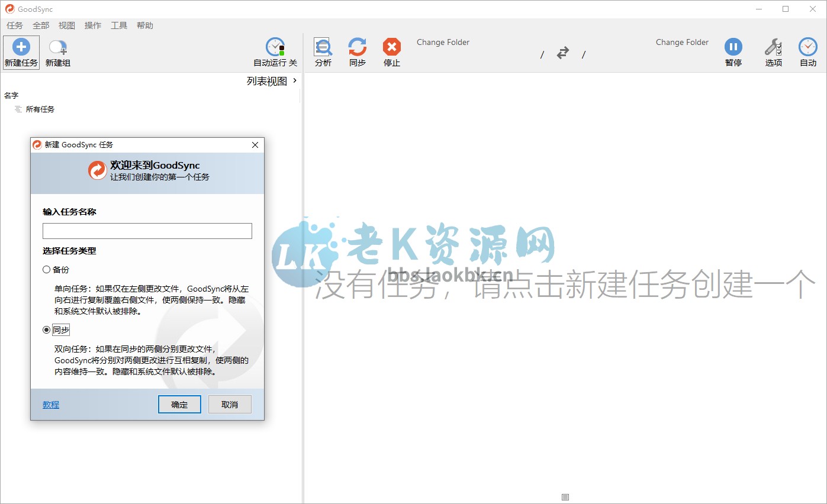The height and width of the screenshot is (504, 827).
Task: Click the red Stop (停止) icon
Action: pyautogui.click(x=392, y=47)
